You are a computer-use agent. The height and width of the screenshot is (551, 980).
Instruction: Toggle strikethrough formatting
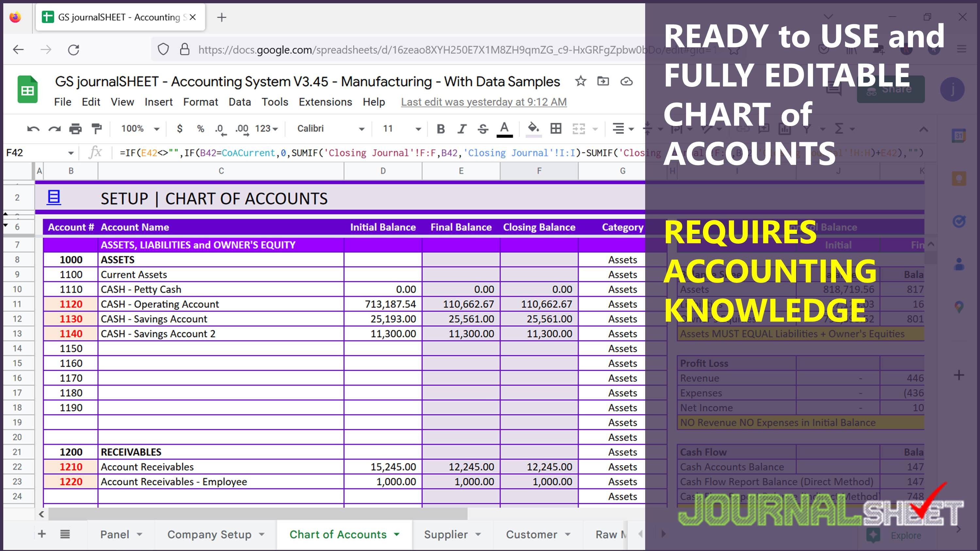(483, 129)
